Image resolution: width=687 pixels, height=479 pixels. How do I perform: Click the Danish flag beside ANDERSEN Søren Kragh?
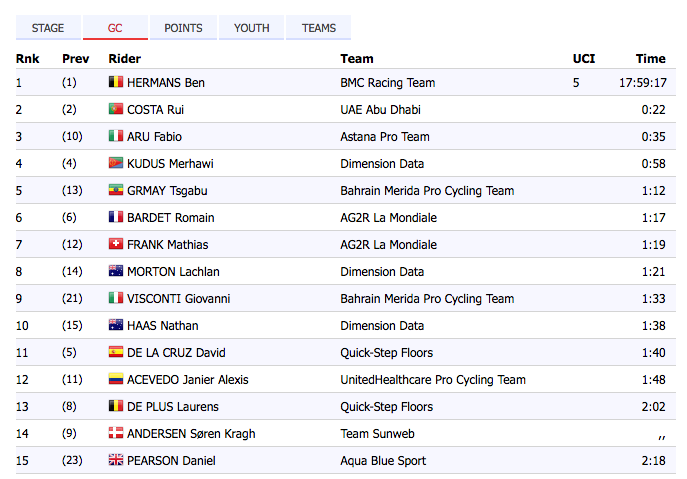(x=115, y=434)
